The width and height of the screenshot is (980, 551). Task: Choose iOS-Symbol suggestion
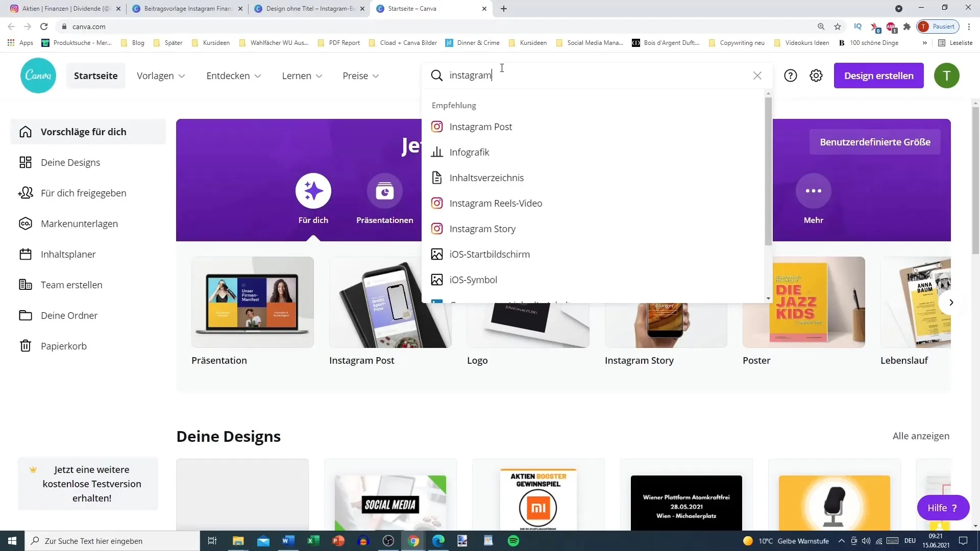[593, 280]
